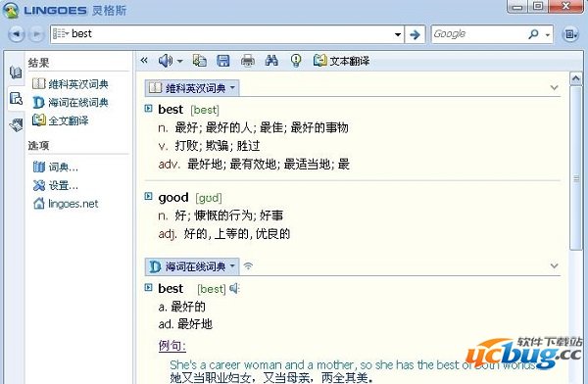Open the 设置... settings link

pos(56,185)
